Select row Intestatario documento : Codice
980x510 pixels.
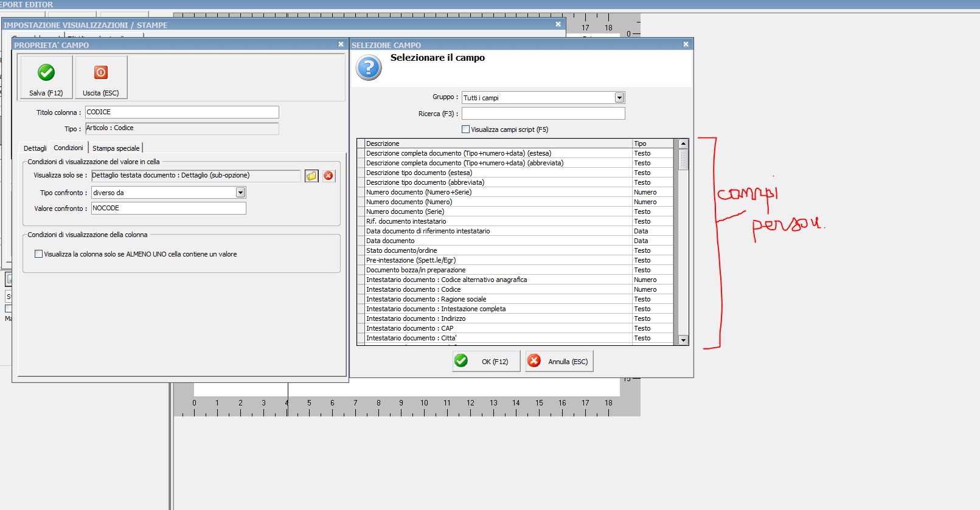pyautogui.click(x=516, y=289)
